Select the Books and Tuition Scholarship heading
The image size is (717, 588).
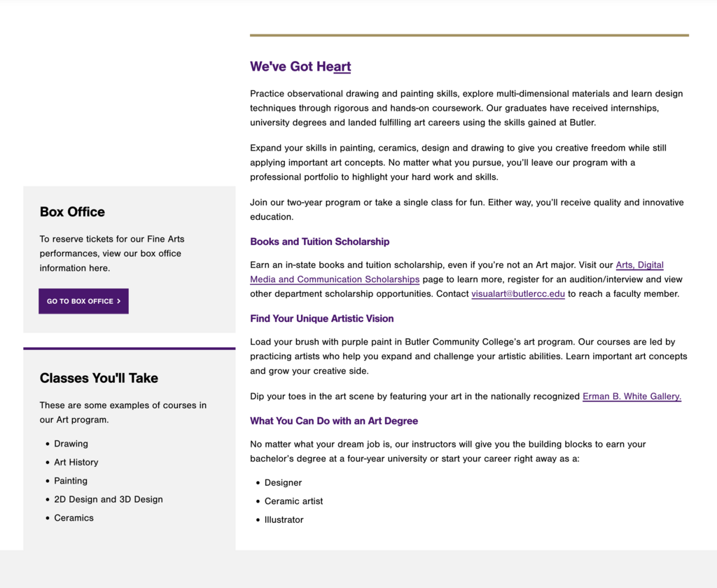tap(319, 241)
